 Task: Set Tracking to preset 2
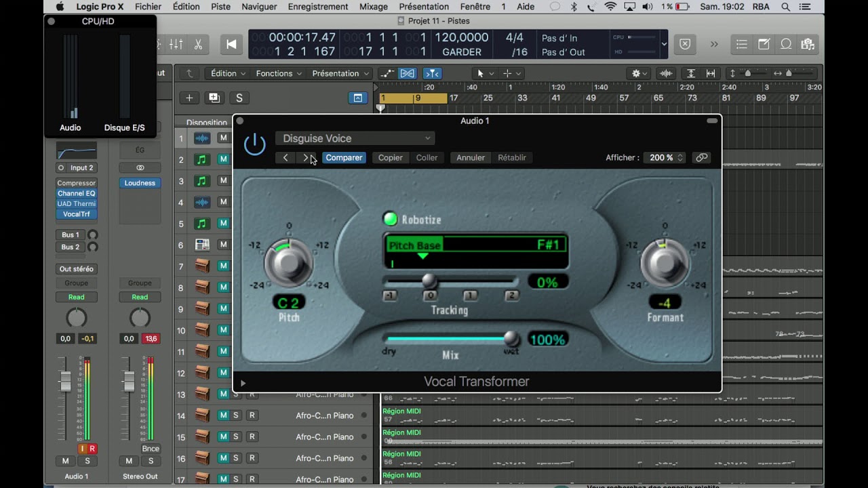512,296
